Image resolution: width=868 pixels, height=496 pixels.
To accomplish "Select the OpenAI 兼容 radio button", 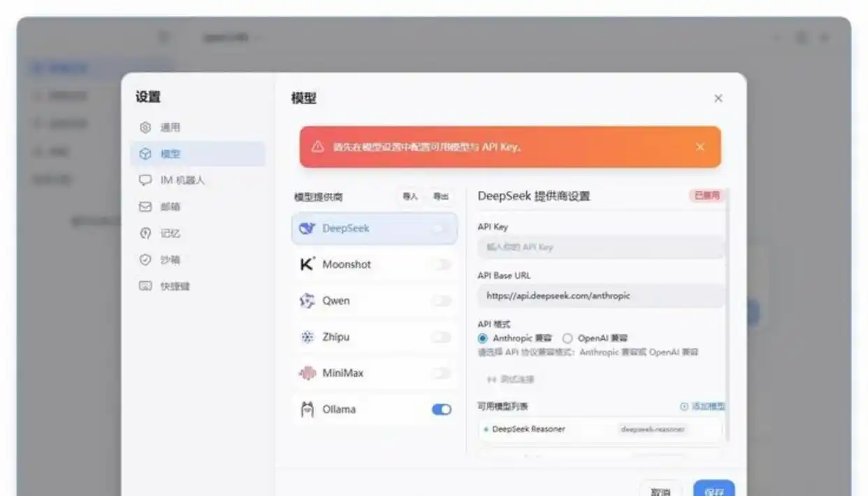I will (x=567, y=338).
